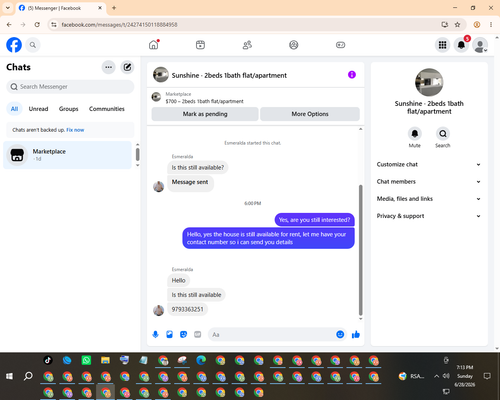Open the purple conversation information icon
500x400 pixels.
(x=352, y=75)
